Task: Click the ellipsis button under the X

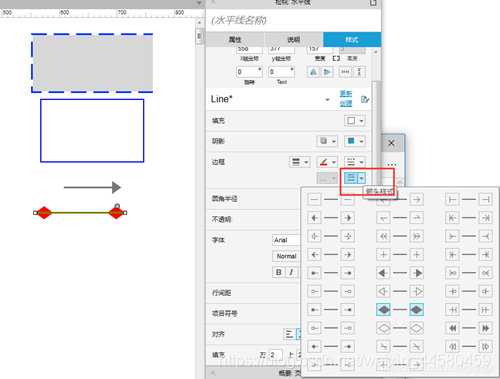Action: [x=392, y=165]
